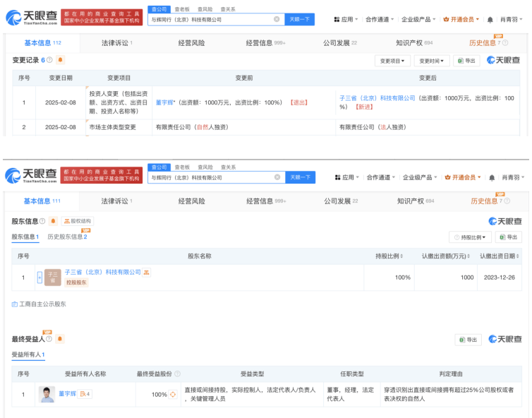Open notifications bell on page showing 变更记录
This screenshot has height=418, width=532.
[x=490, y=20]
